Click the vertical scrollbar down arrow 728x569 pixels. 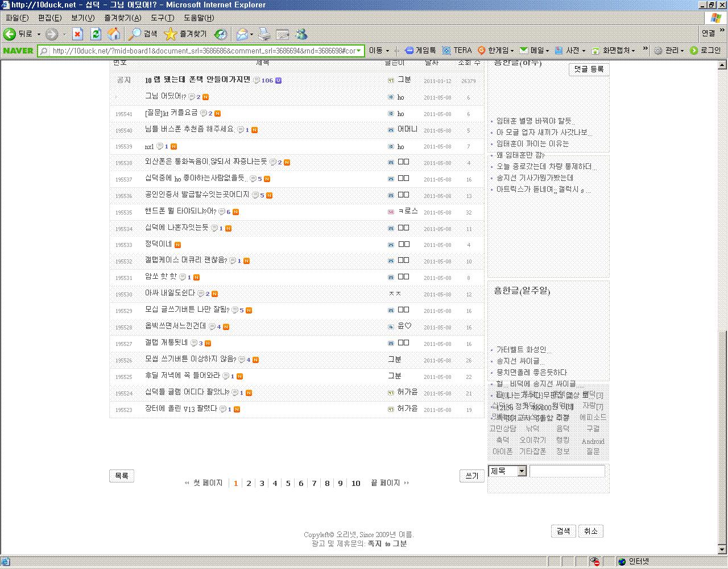pyautogui.click(x=722, y=550)
